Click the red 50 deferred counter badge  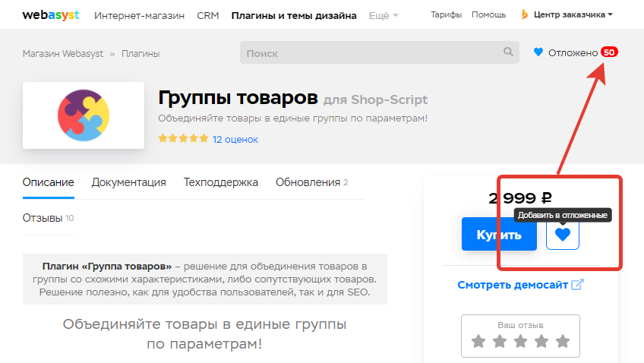[x=609, y=52]
